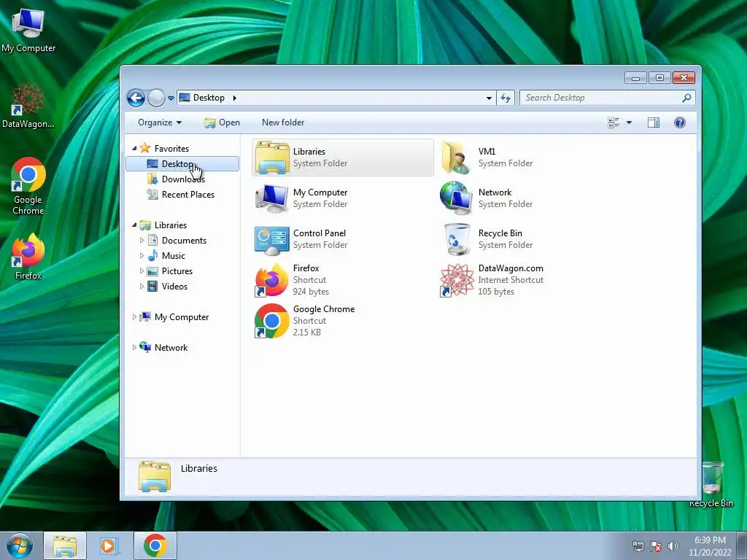Click the network tray icon
Viewport: 747px width, 560px height.
(x=638, y=546)
